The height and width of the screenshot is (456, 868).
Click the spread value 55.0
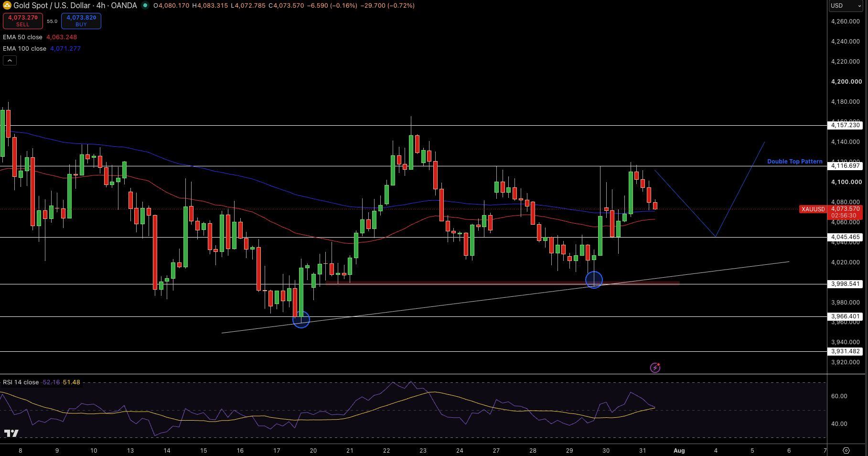pos(52,22)
